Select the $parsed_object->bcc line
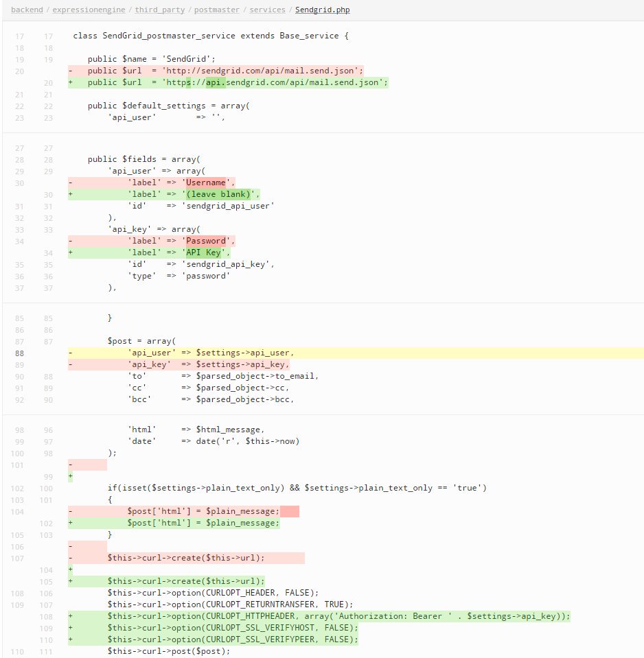644x658 pixels. 211,400
